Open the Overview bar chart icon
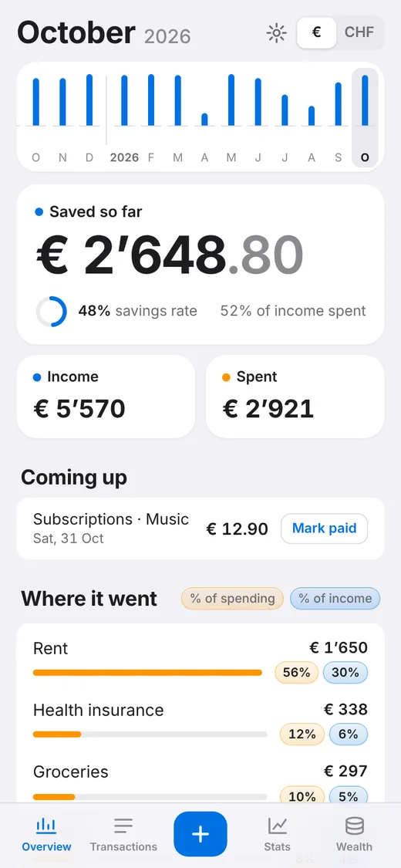 pos(46,826)
